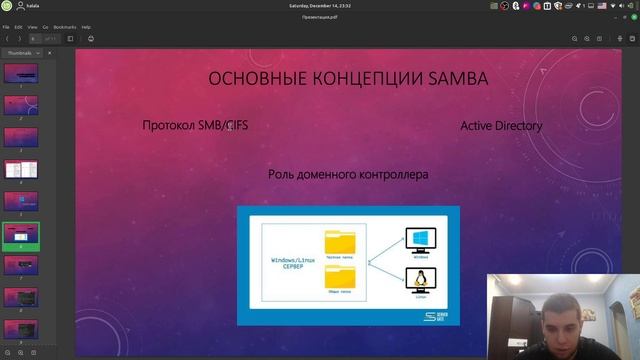The image size is (640, 360).
Task: Reset thumbnail size at sidebar bottom
Action: (33, 353)
